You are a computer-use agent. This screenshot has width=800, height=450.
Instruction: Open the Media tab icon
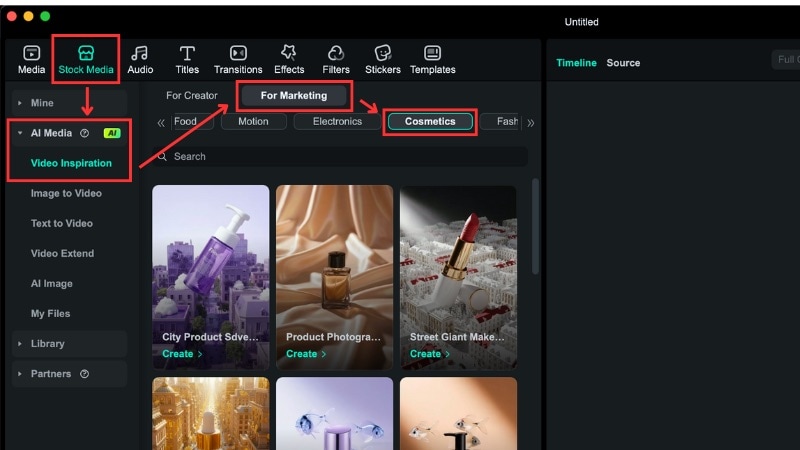pyautogui.click(x=32, y=53)
